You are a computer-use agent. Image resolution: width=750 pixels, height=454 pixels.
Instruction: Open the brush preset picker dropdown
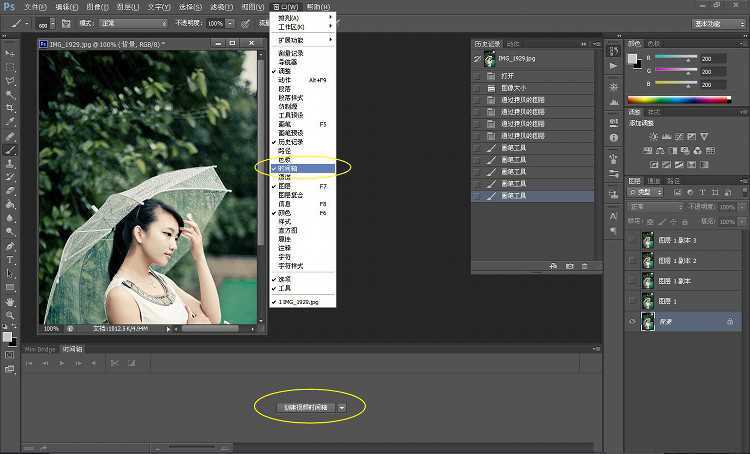coord(53,23)
